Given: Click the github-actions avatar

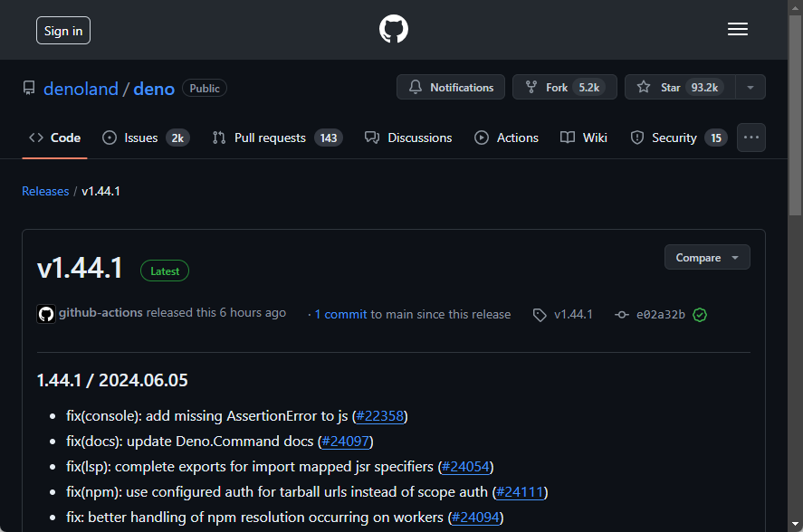Looking at the screenshot, I should tap(45, 314).
